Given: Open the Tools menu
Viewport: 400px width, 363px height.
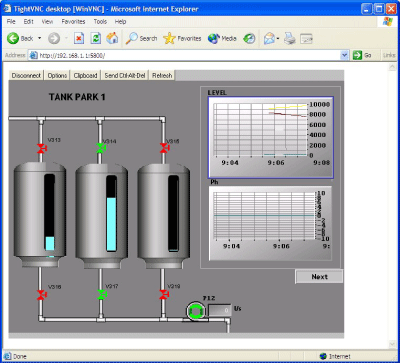Looking at the screenshot, I should click(100, 22).
